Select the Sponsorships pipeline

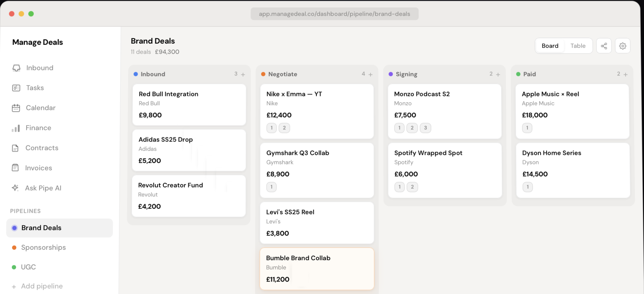click(43, 247)
